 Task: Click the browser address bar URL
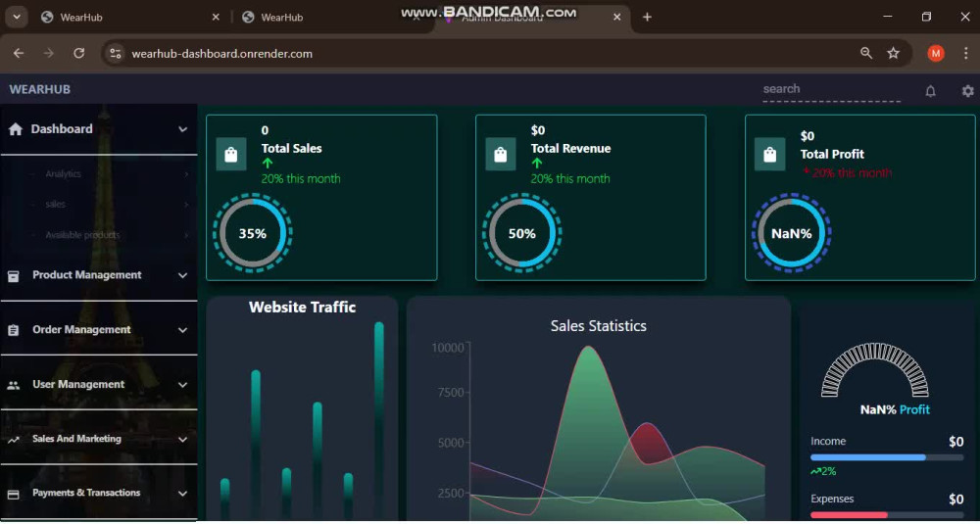coord(221,54)
